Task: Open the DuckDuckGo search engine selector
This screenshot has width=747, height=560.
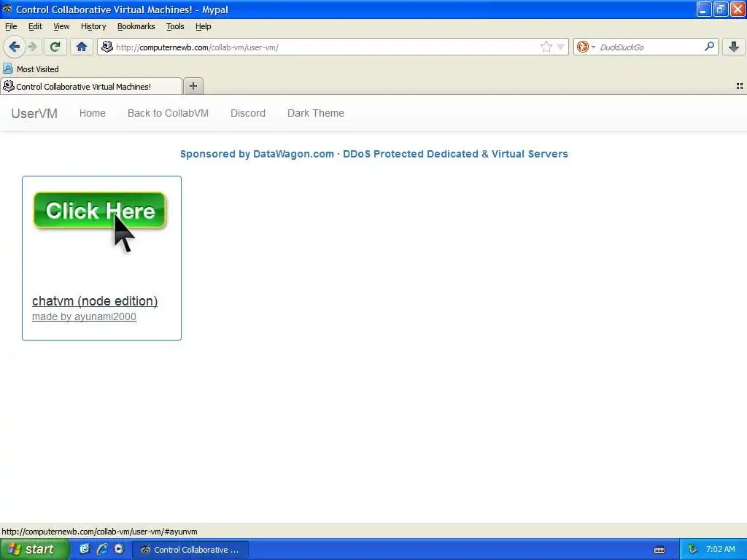Action: [x=586, y=47]
